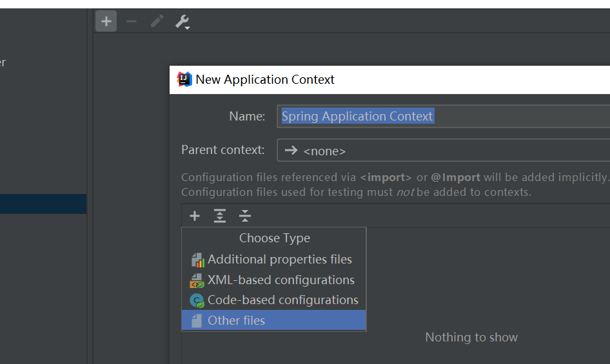Image resolution: width=610 pixels, height=364 pixels.
Task: Focus the Name field with Spring Application Context
Action: click(443, 116)
